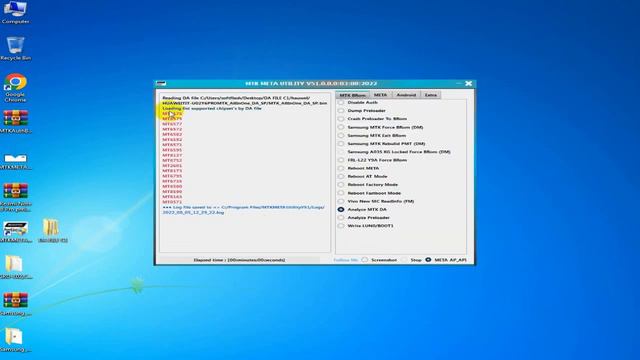Select the folder beside MTKMETA shortcut
This screenshot has width=640, height=360.
point(52,231)
